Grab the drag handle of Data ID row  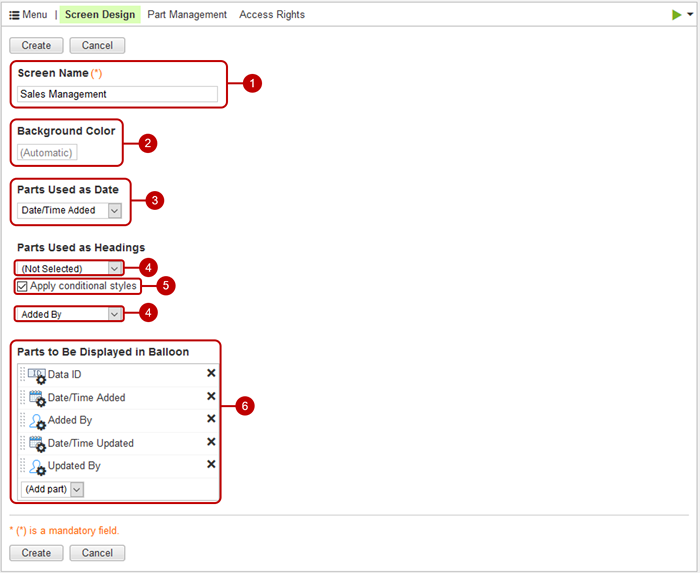click(x=23, y=374)
